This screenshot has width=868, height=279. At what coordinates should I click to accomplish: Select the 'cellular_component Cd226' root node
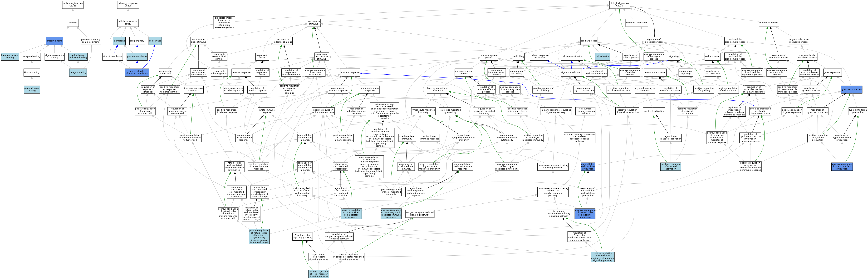coord(128,5)
